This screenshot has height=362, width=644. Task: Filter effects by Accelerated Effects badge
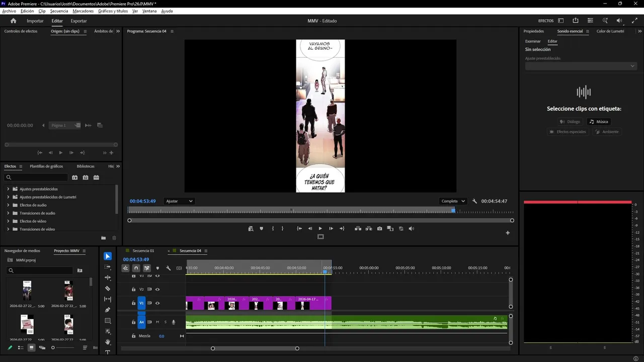click(x=75, y=177)
